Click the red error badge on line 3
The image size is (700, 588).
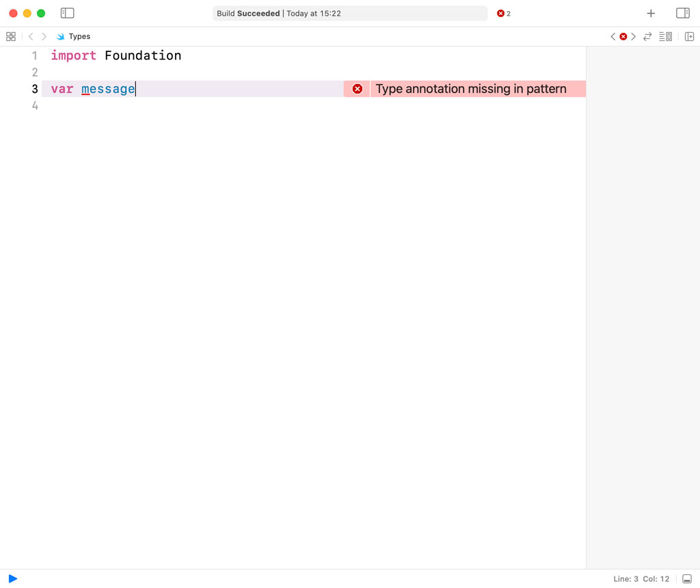click(x=356, y=88)
